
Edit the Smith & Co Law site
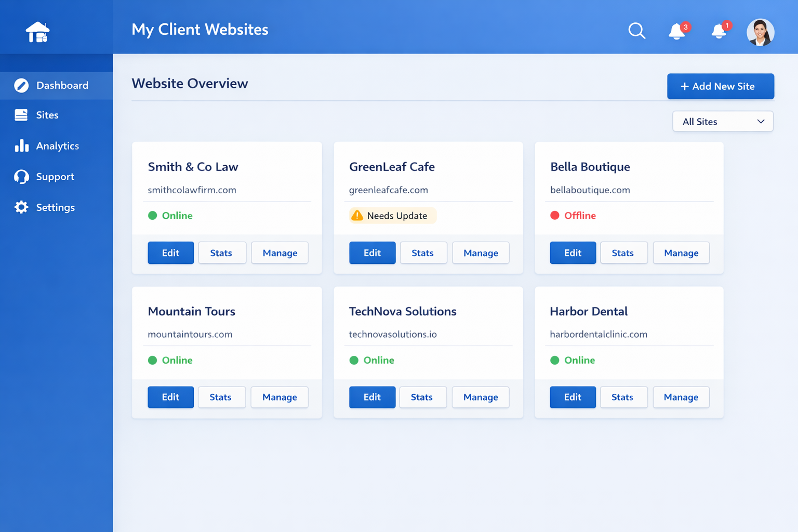pos(170,253)
